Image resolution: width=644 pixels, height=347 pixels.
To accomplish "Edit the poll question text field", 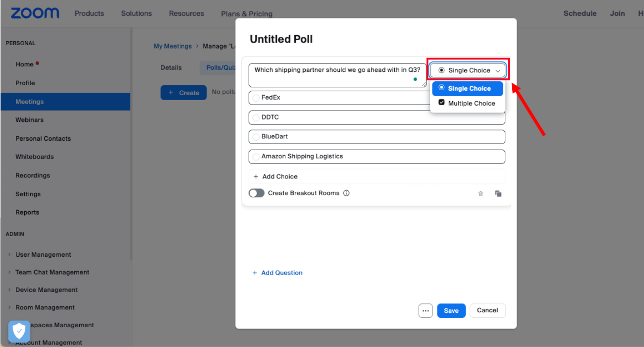I will 337,75.
